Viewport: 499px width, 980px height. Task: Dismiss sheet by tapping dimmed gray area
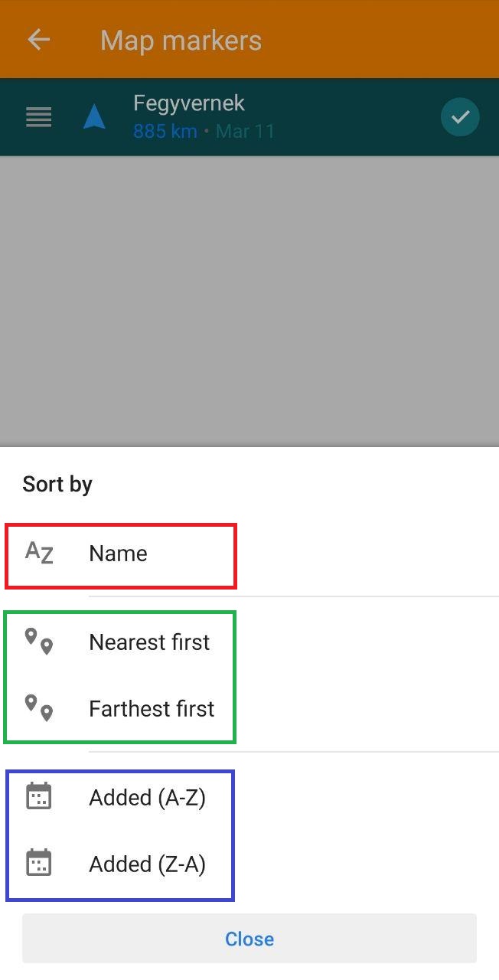tap(249, 299)
